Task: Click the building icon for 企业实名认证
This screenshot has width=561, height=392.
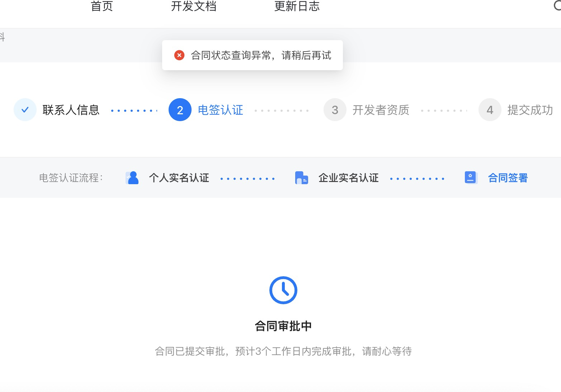Action: [x=301, y=178]
